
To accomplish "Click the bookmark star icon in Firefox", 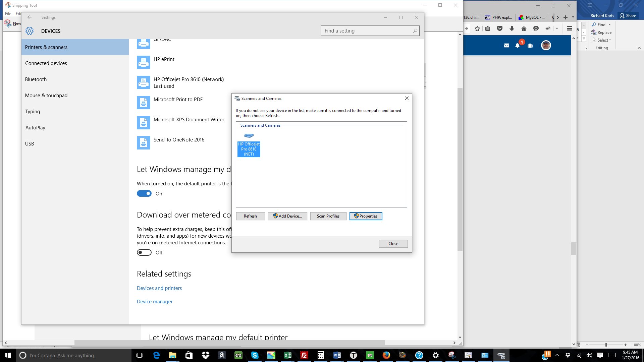I will click(477, 28).
